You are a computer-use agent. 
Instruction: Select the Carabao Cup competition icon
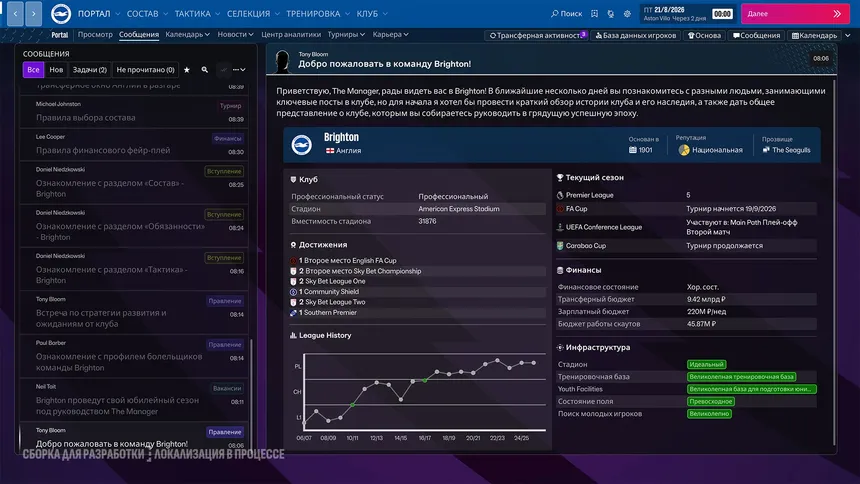560,246
